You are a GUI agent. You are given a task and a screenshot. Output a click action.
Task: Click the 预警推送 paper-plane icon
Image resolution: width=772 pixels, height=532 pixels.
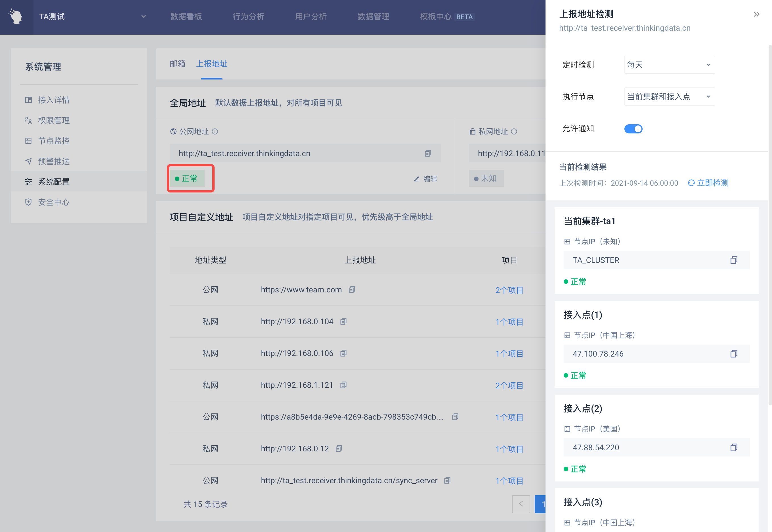[28, 161]
